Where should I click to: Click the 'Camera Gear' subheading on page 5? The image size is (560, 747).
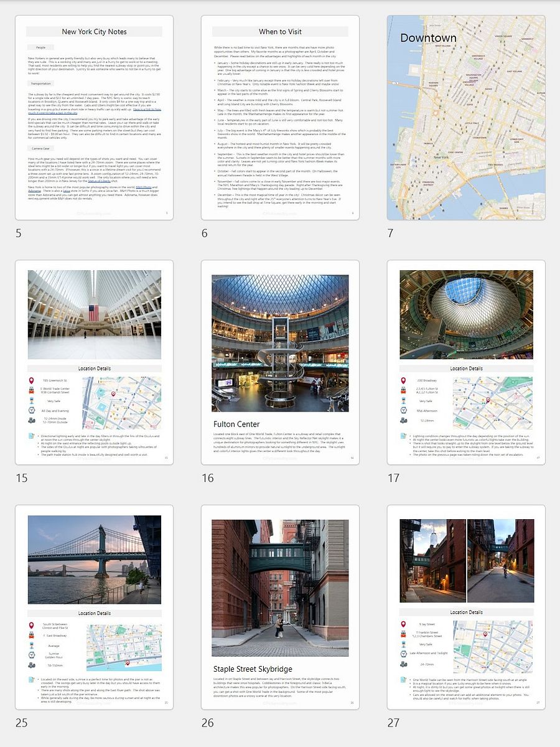click(x=40, y=149)
